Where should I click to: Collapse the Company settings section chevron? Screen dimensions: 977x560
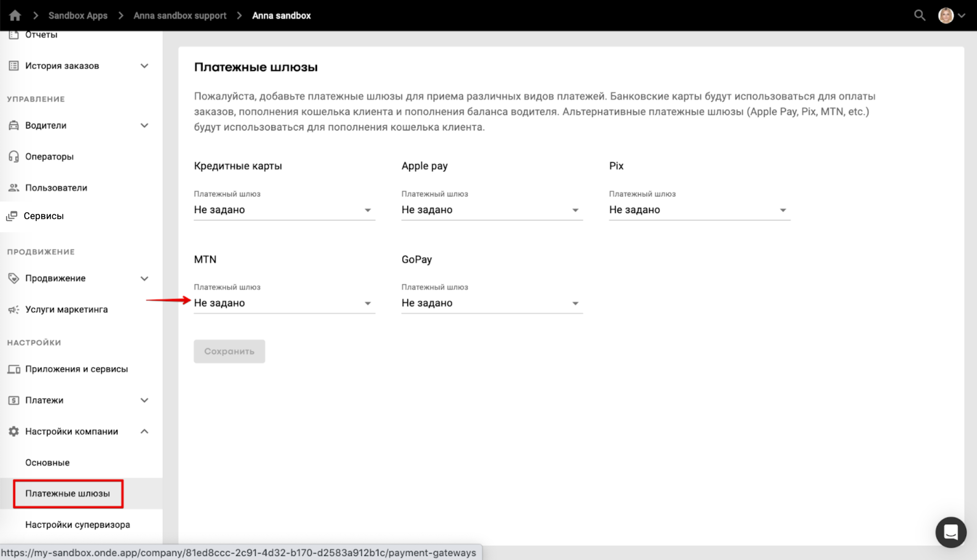[x=144, y=431]
